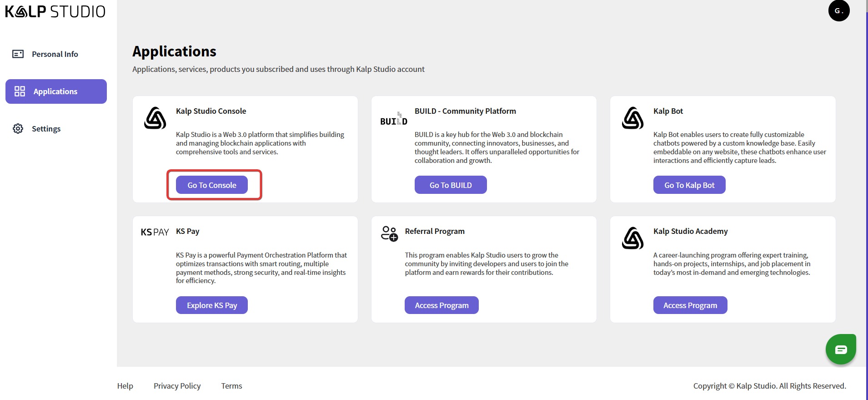Access Program under Kalp Studio Academy
The width and height of the screenshot is (868, 400).
690,305
